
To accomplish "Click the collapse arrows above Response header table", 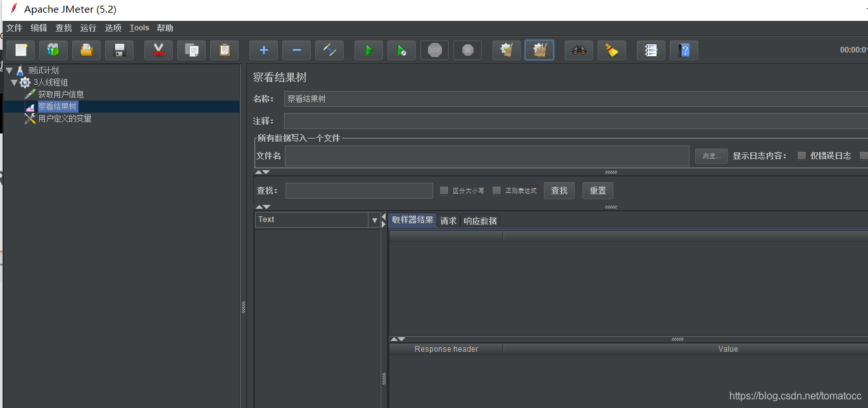I will click(x=398, y=339).
